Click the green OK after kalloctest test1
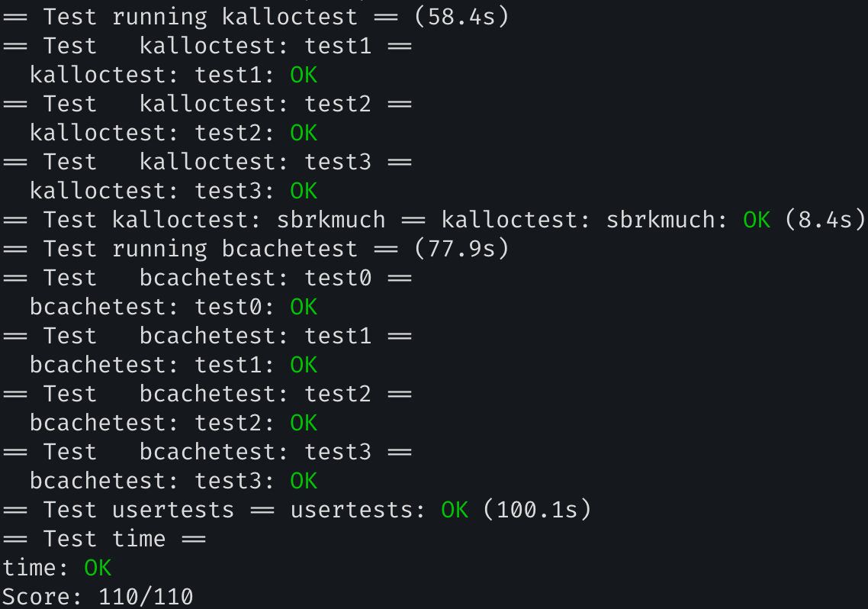The height and width of the screenshot is (609, 868). click(x=304, y=75)
